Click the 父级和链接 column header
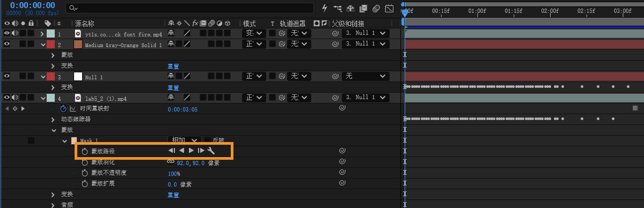 348,24
